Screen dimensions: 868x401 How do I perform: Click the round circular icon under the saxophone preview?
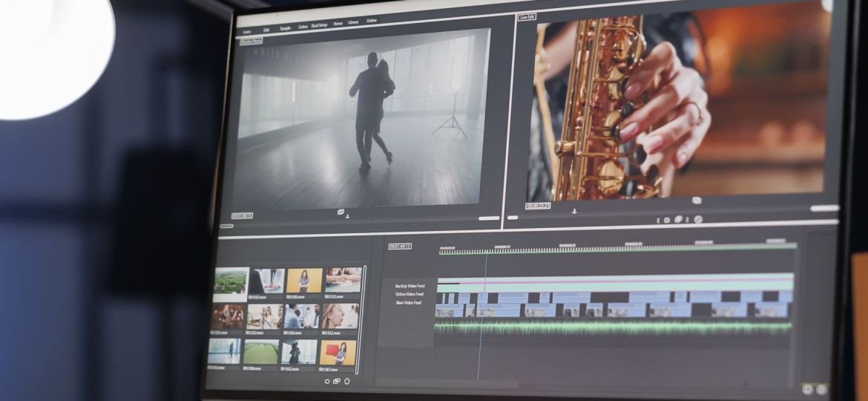point(698,219)
